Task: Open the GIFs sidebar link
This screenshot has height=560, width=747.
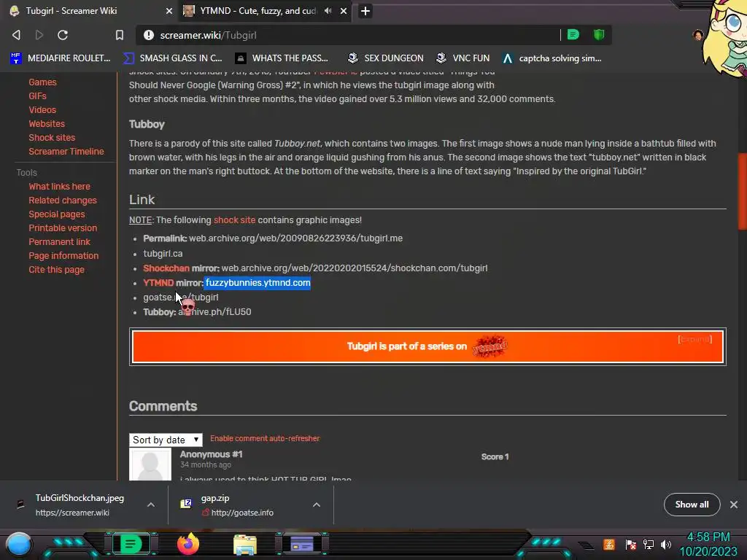Action: [x=37, y=96]
